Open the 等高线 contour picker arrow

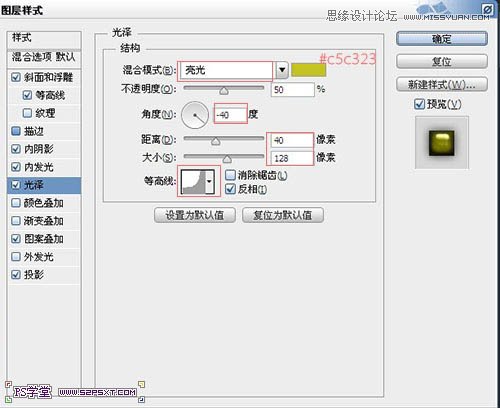click(209, 181)
